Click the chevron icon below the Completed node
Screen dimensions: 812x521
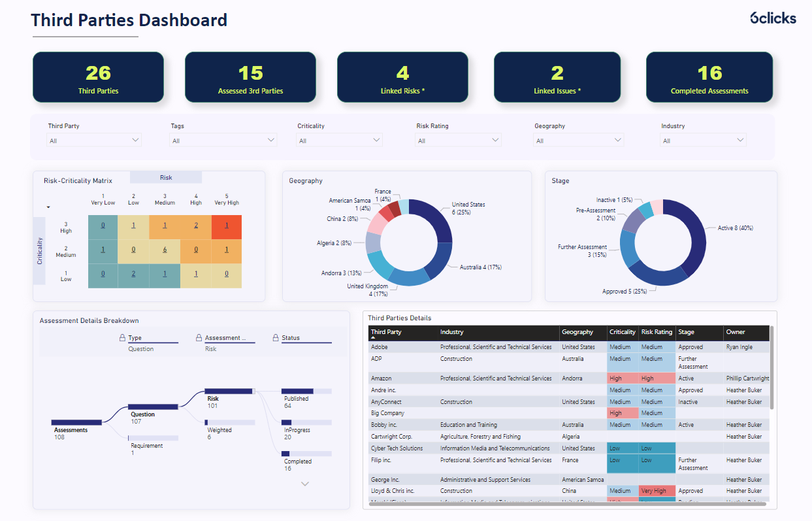click(x=304, y=483)
